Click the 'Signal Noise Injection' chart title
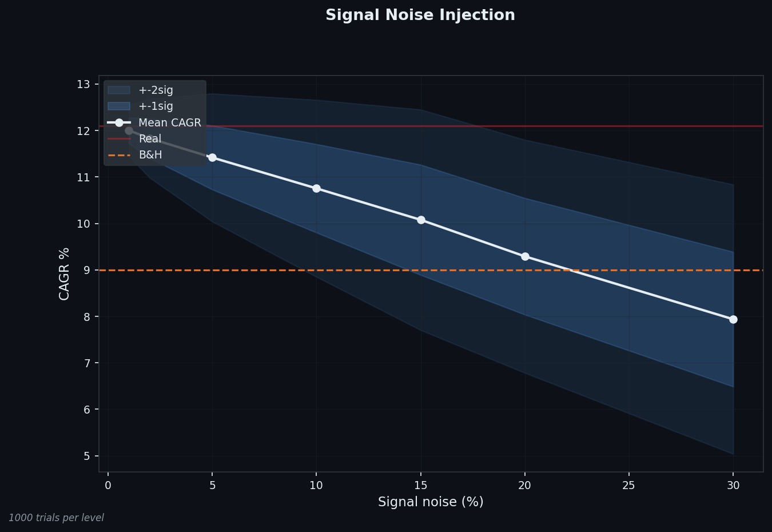 (x=420, y=15)
